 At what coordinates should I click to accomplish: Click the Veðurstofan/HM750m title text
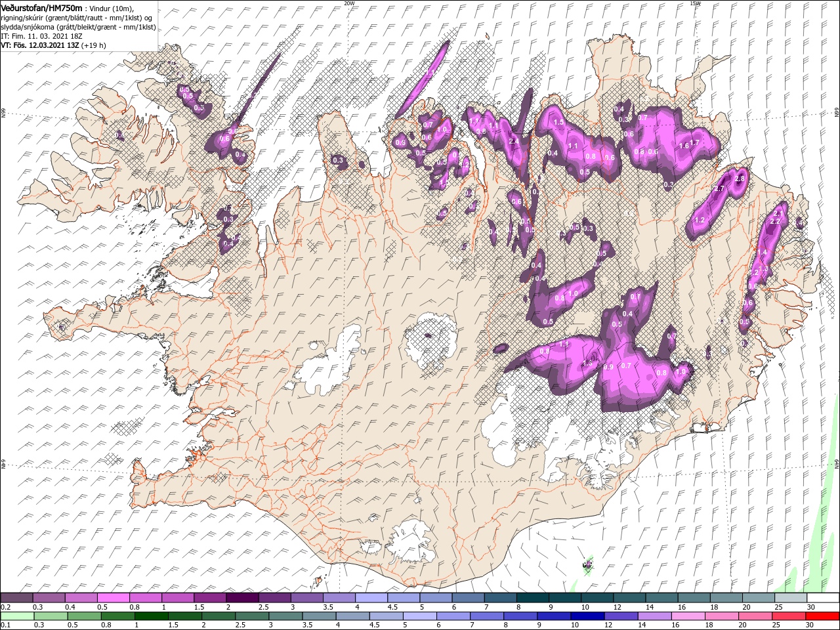42,7
